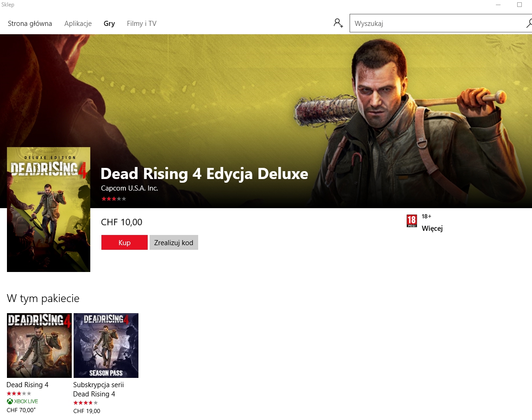Open the Aplikacje tab

coord(78,24)
